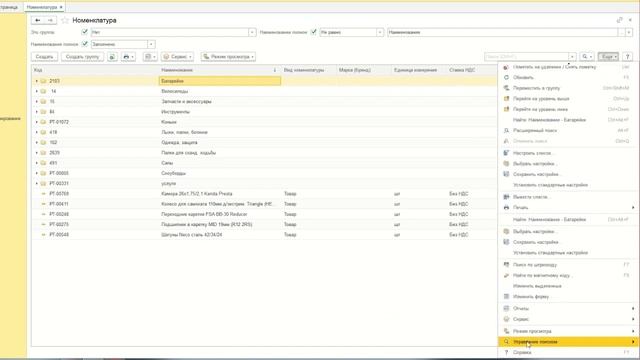The image size is (640, 360).
Task: Open the Управление поиском submenu
Action: click(567, 342)
